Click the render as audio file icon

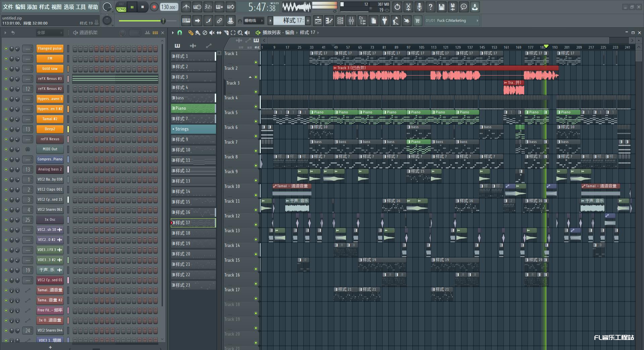[x=453, y=7]
